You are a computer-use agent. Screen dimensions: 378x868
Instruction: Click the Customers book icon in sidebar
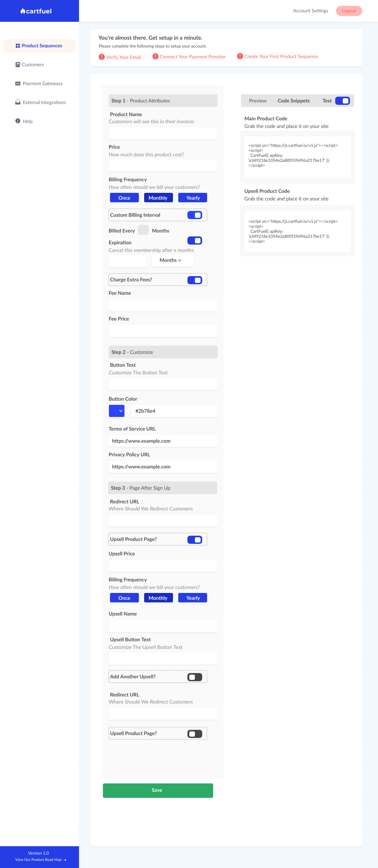click(18, 65)
